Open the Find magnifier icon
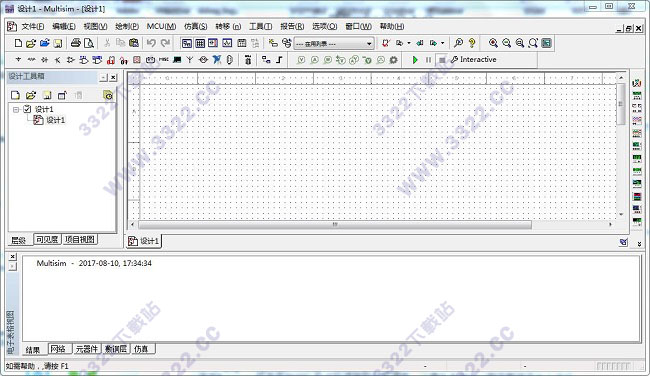 pos(458,43)
